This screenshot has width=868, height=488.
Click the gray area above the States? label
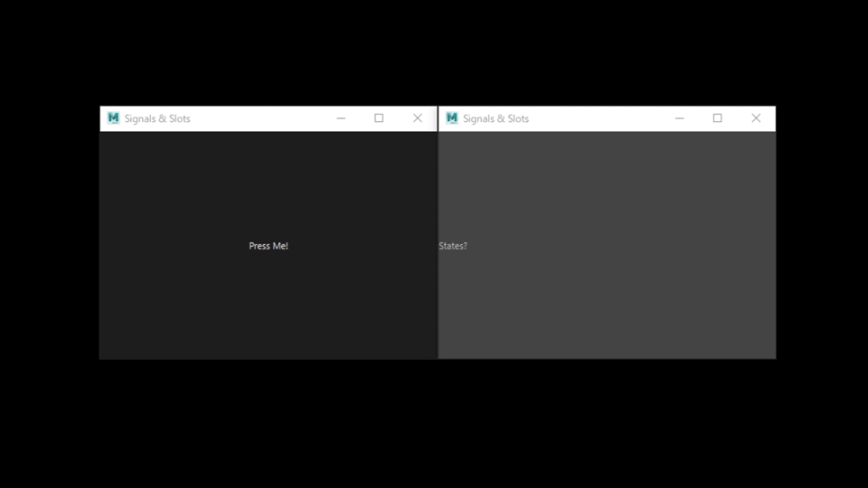453,181
